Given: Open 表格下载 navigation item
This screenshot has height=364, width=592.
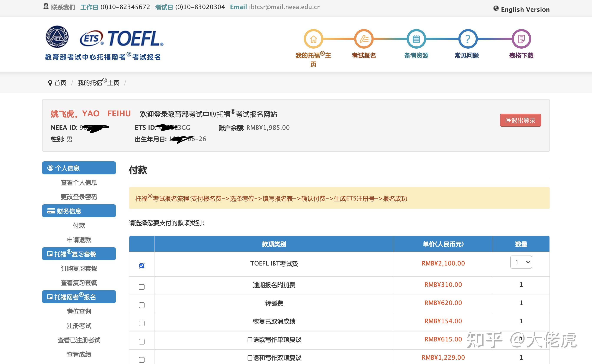Looking at the screenshot, I should pos(521,56).
